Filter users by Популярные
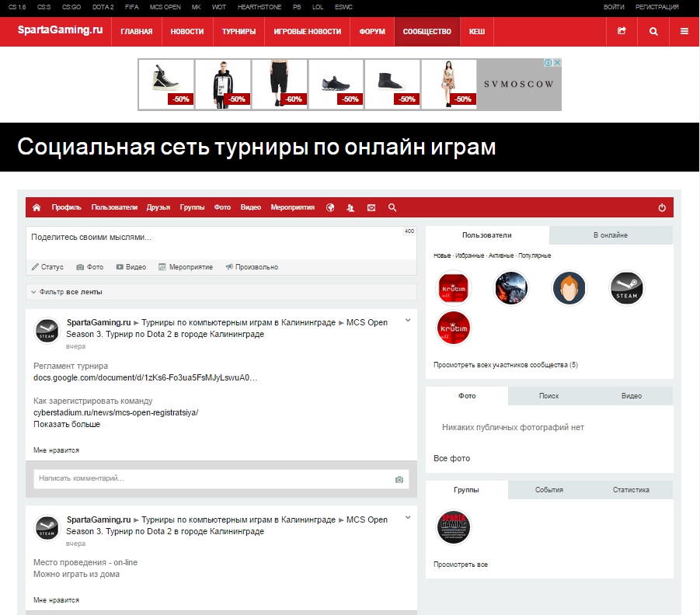Viewport: 700px width, 615px height. pyautogui.click(x=535, y=255)
